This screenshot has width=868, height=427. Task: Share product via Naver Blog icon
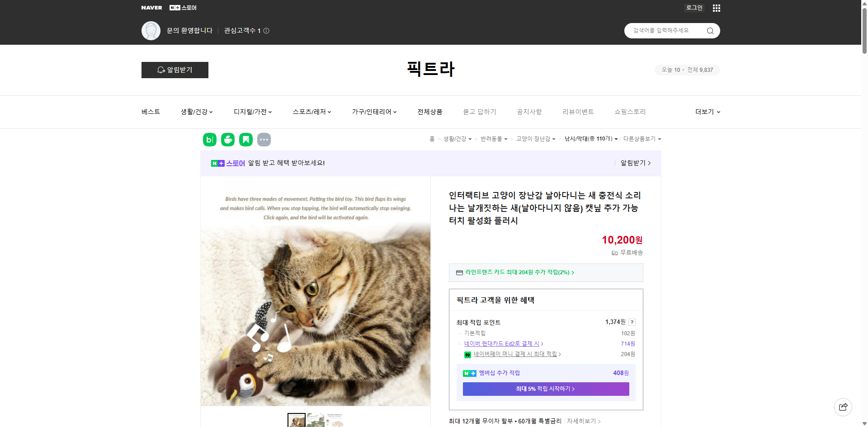point(209,139)
